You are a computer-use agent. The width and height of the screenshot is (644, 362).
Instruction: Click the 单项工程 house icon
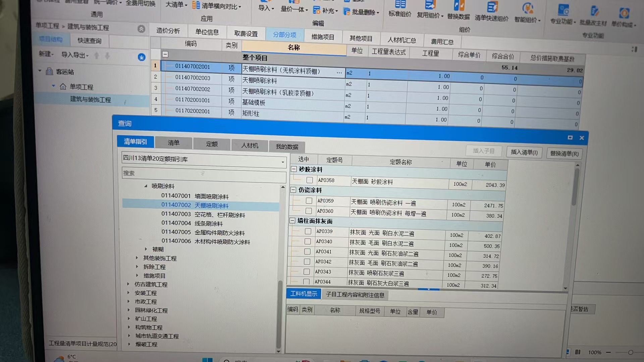(63, 86)
